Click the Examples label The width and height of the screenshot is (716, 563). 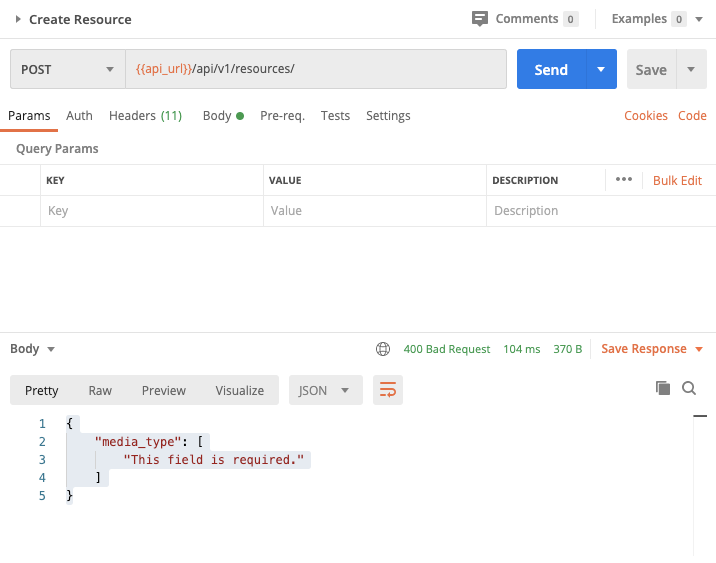(x=639, y=19)
